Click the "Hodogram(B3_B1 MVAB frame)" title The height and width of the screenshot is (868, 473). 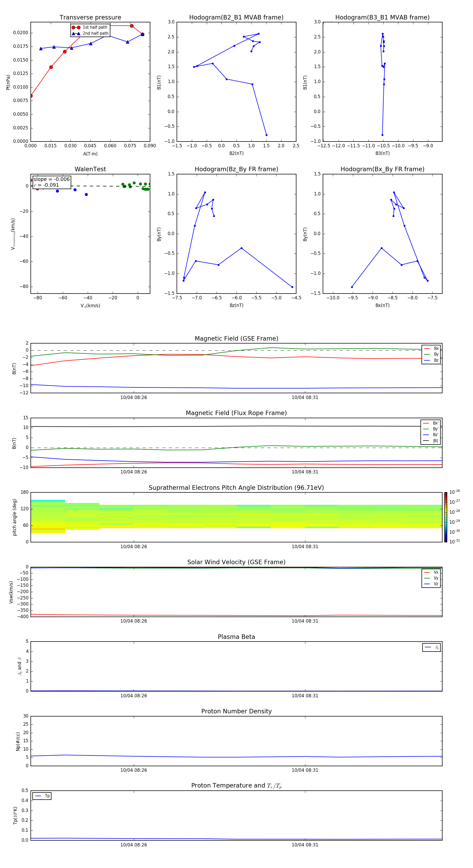coord(382,18)
